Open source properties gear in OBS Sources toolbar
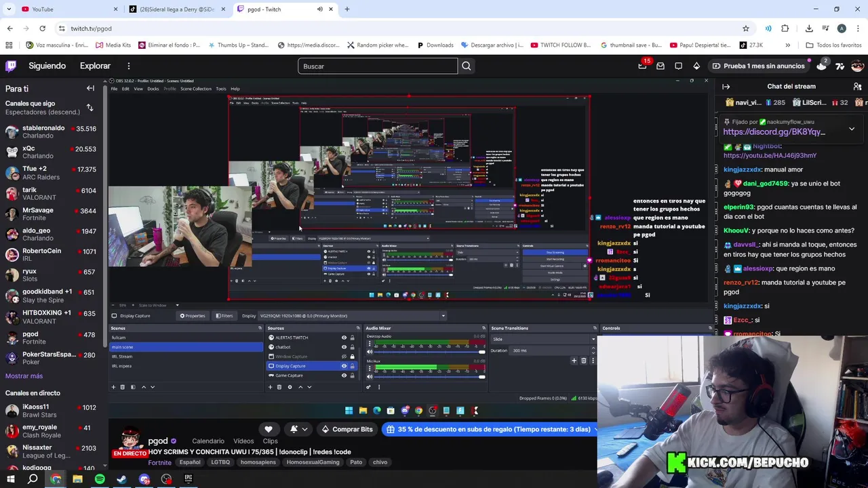Viewport: 868px width, 488px height. 290,387
